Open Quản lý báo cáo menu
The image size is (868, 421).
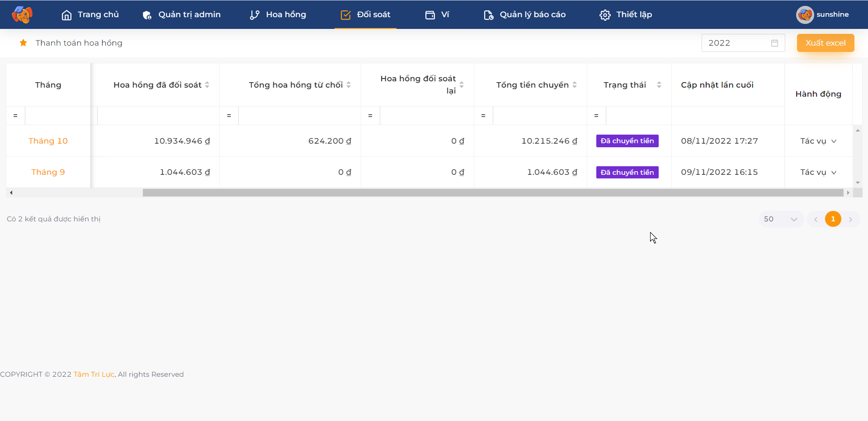pyautogui.click(x=524, y=14)
